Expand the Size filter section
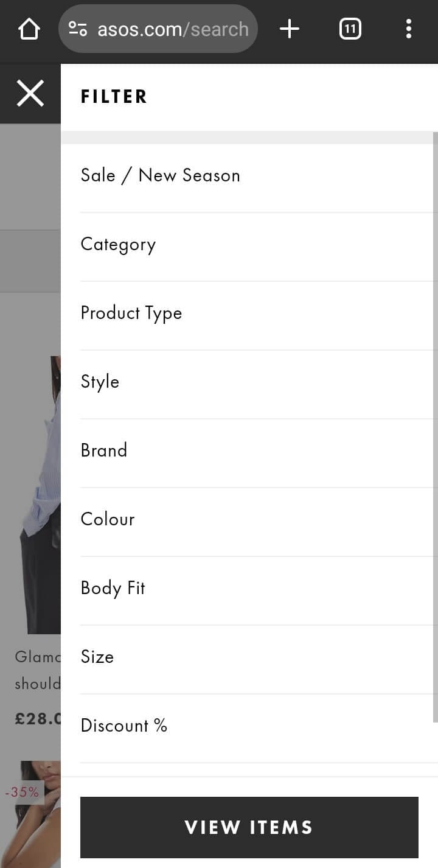Screen dimensions: 438x868 click(97, 657)
